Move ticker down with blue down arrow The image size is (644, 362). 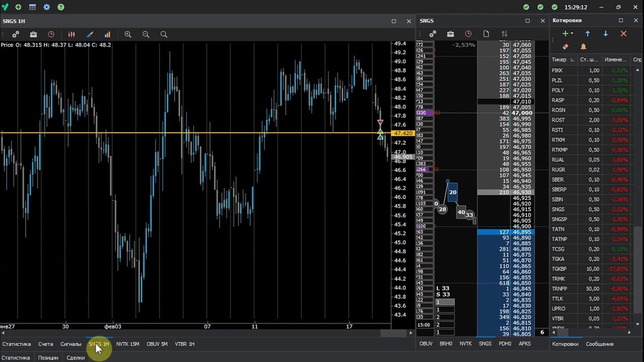click(606, 33)
